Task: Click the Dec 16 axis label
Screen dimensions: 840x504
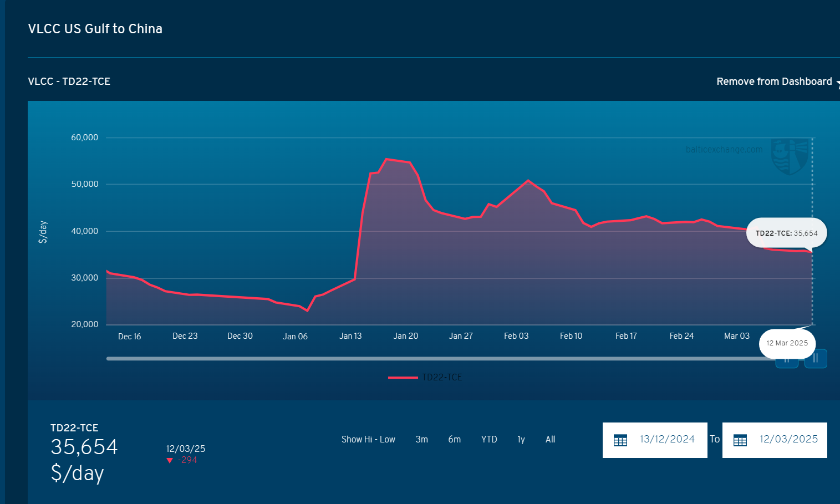Action: (130, 337)
